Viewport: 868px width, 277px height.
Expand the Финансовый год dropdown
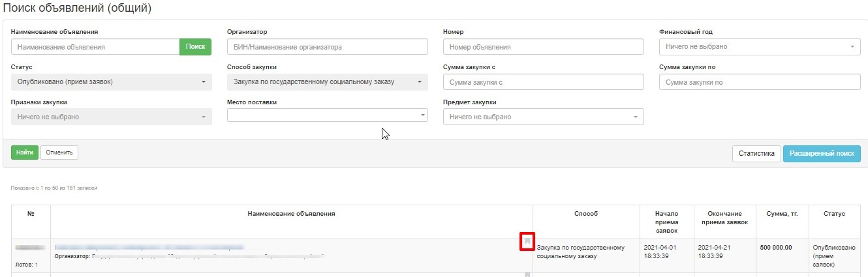[760, 47]
